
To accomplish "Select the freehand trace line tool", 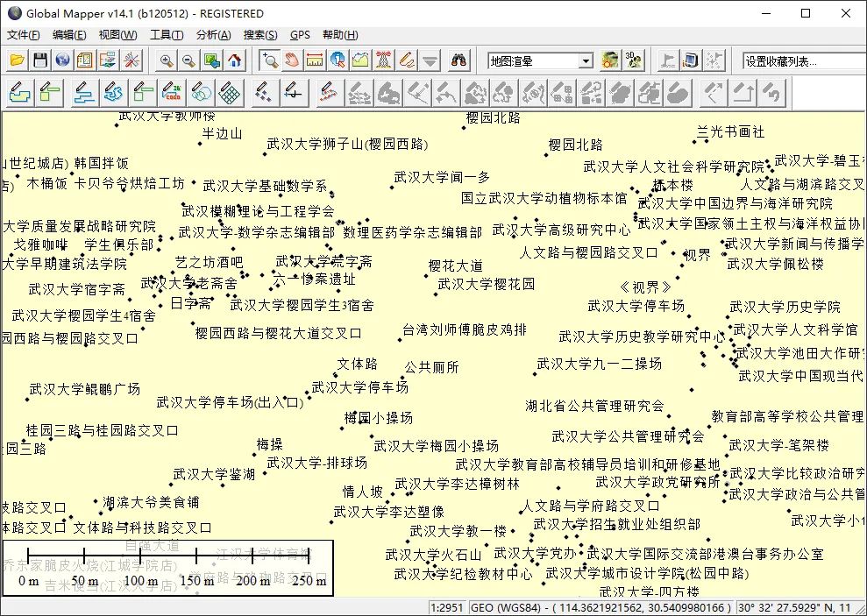I will pyautogui.click(x=112, y=92).
